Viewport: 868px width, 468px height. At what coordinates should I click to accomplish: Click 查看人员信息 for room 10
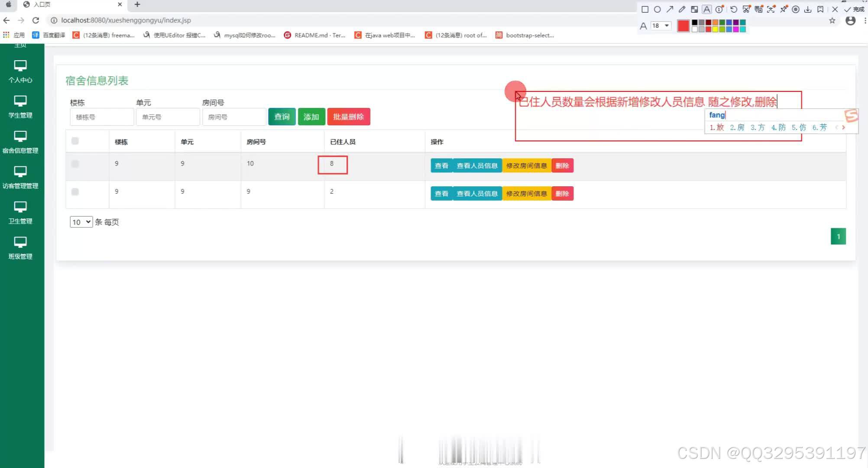click(477, 166)
